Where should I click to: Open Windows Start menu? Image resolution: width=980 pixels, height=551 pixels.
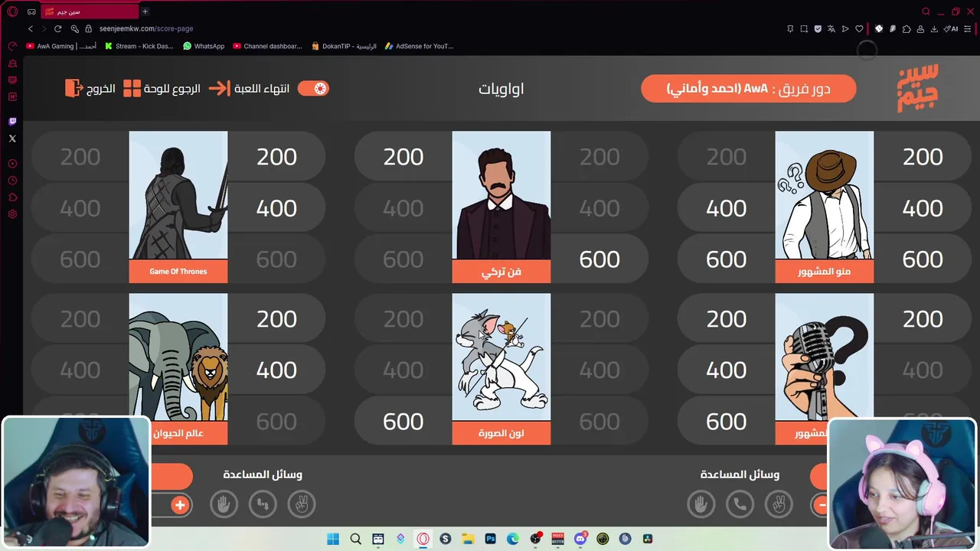pyautogui.click(x=333, y=539)
